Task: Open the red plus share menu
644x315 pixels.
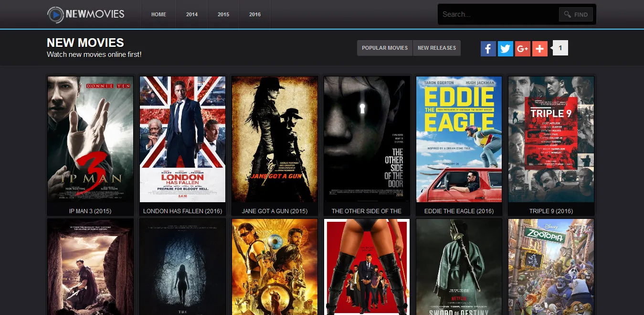Action: click(x=539, y=48)
